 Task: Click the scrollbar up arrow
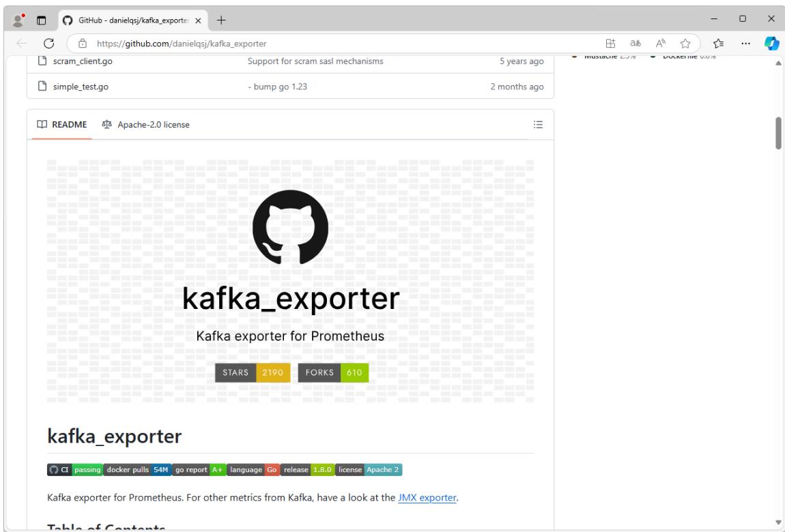click(778, 63)
